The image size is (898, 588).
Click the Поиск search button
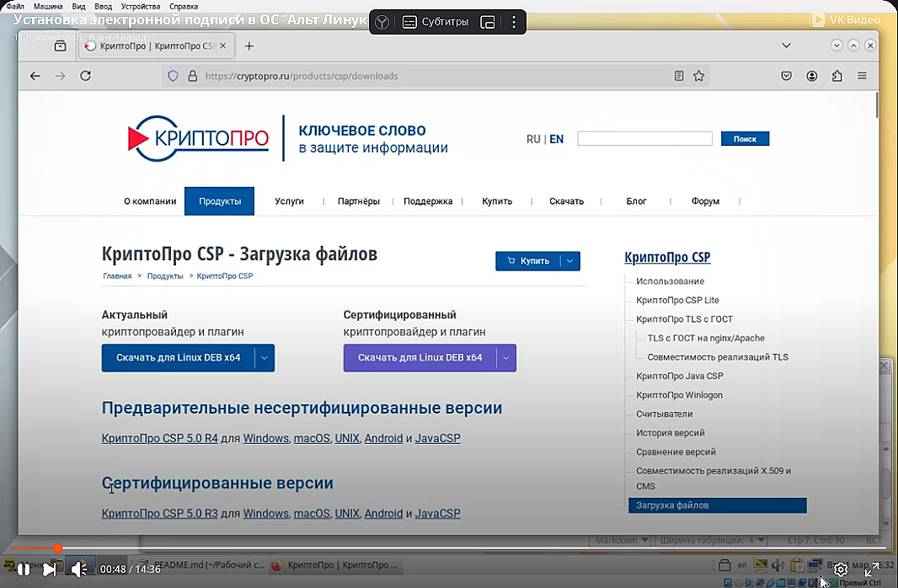pyautogui.click(x=745, y=138)
